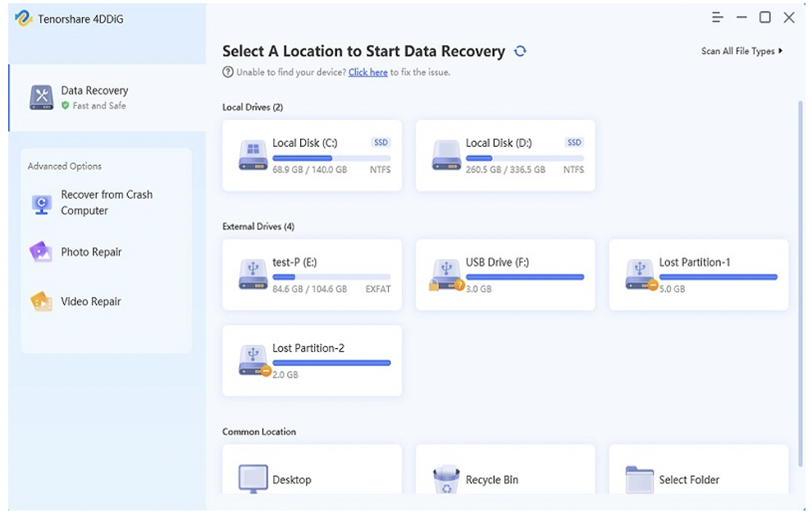Click the 'Local Drives (2)' heading
The width and height of the screenshot is (812, 522).
tap(253, 107)
